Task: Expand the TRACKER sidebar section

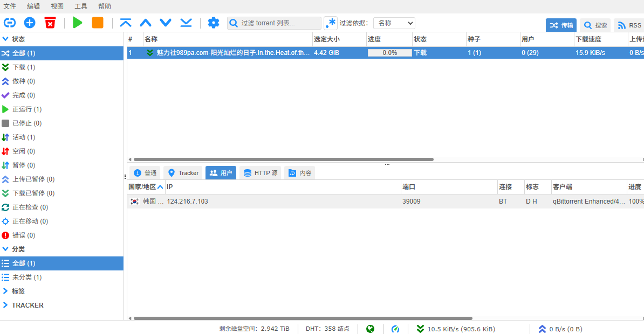Action: coord(5,305)
